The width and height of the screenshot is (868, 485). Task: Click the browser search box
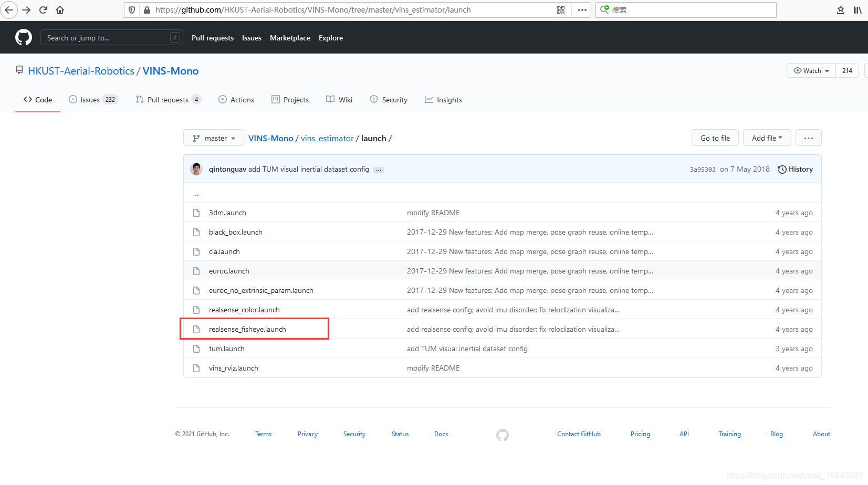tap(686, 10)
